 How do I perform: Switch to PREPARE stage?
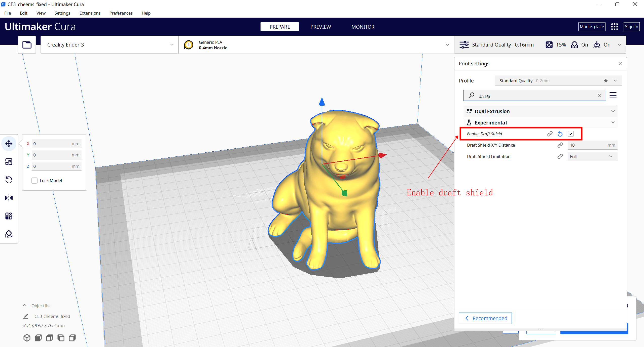280,27
